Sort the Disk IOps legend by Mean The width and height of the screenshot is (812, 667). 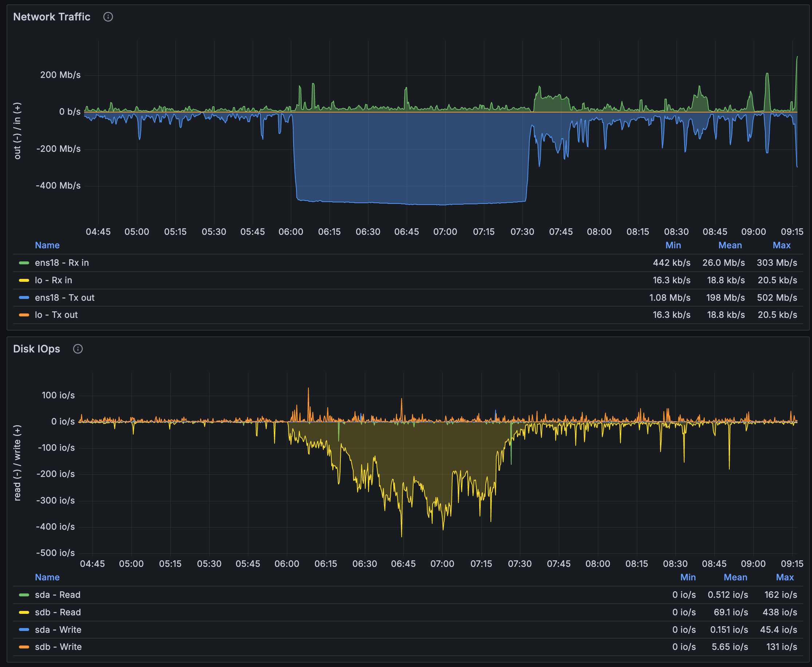(x=735, y=577)
